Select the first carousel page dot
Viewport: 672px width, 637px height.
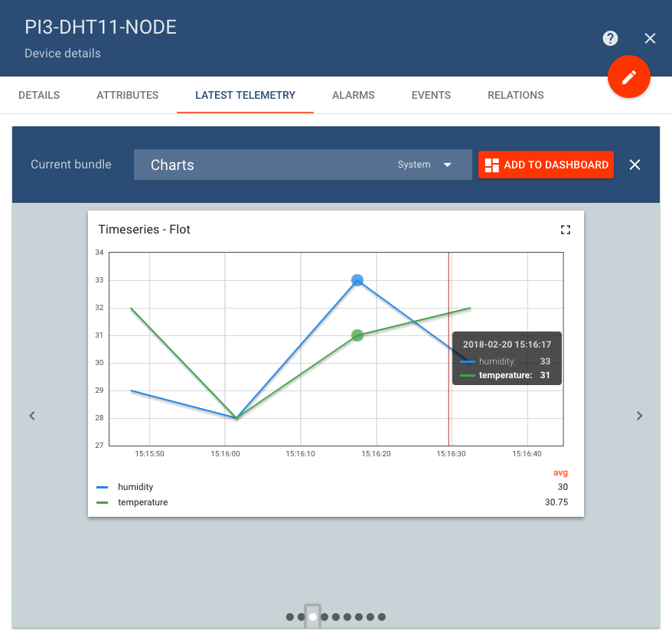289,616
